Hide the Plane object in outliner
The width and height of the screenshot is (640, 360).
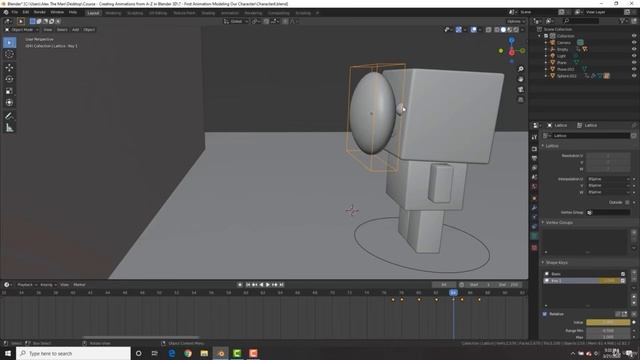tap(634, 62)
